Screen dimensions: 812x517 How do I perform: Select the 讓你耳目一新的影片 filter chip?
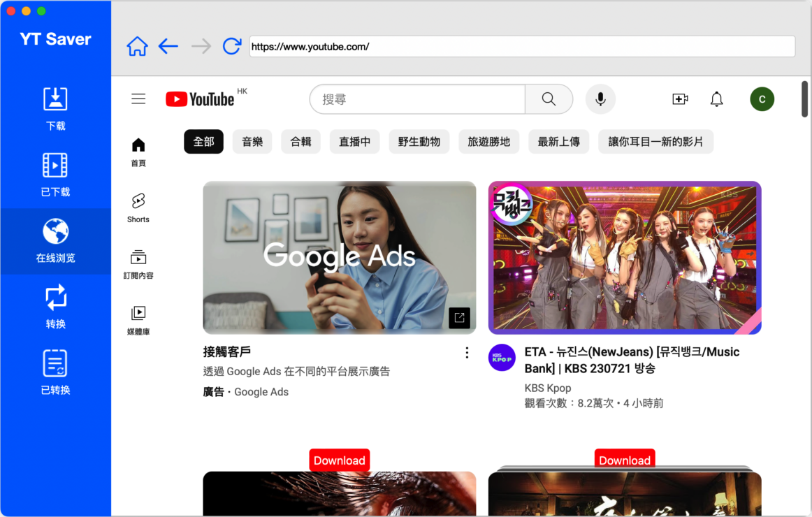(655, 142)
